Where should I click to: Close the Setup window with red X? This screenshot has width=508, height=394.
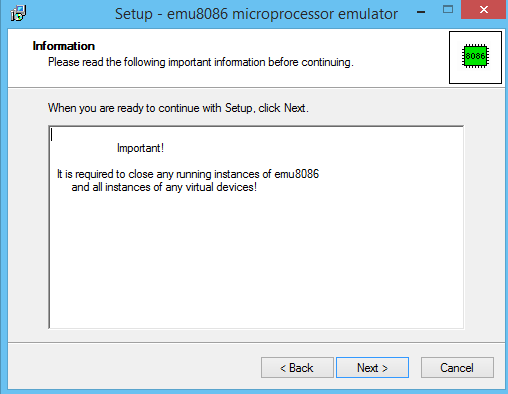tap(484, 9)
